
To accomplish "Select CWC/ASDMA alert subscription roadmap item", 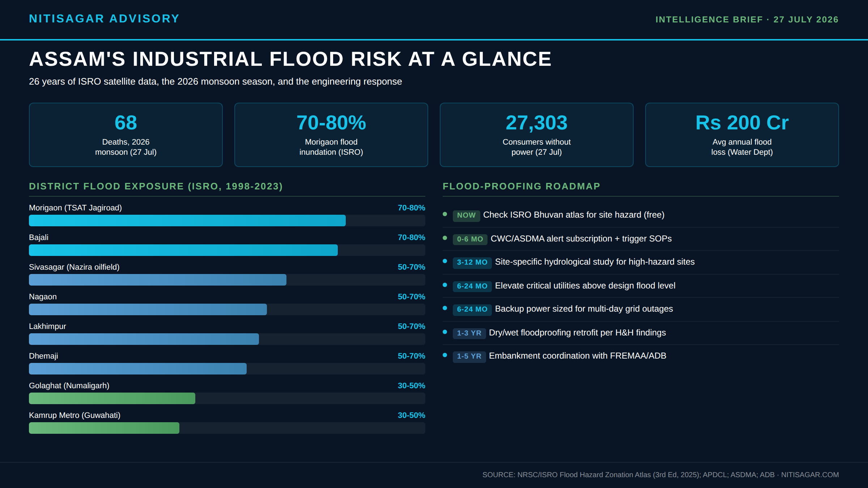I will click(581, 239).
